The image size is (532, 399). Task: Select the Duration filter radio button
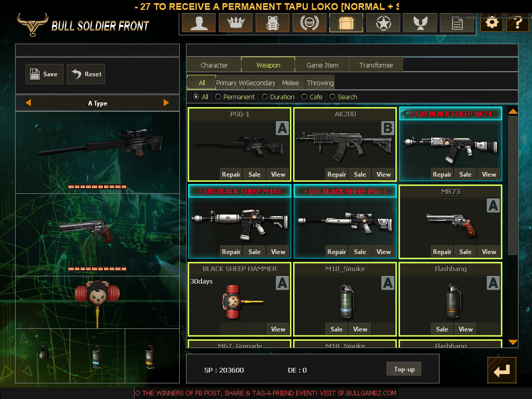pyautogui.click(x=265, y=97)
